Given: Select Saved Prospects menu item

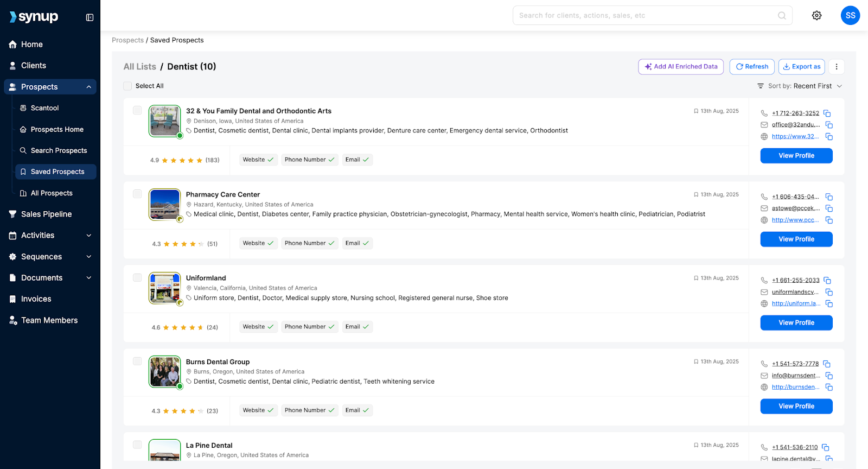Looking at the screenshot, I should (x=56, y=172).
